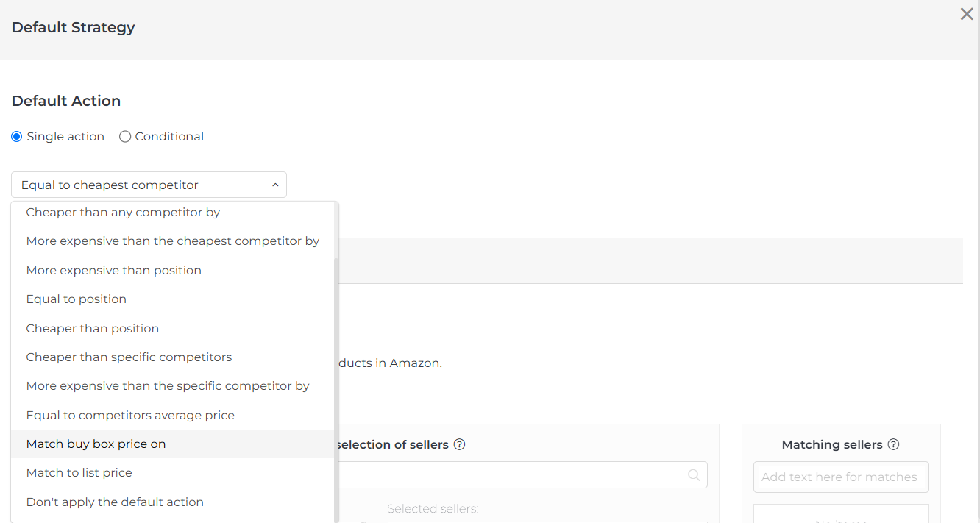Choose More expensive than the specific competitor by
This screenshot has width=980, height=523.
click(x=168, y=386)
